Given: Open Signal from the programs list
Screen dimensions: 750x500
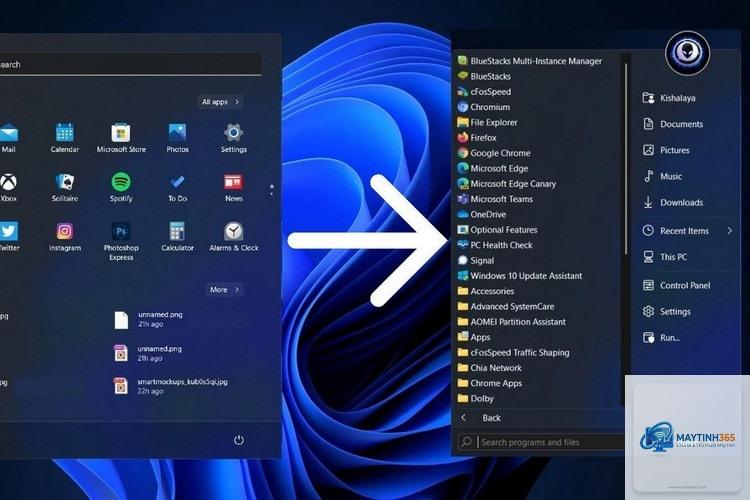Looking at the screenshot, I should point(475,260).
